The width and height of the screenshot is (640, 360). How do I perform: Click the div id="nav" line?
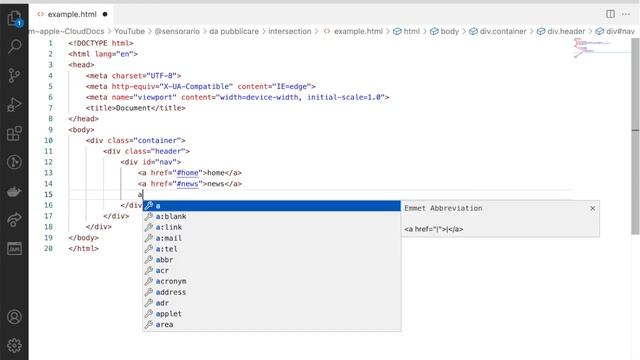click(151, 162)
